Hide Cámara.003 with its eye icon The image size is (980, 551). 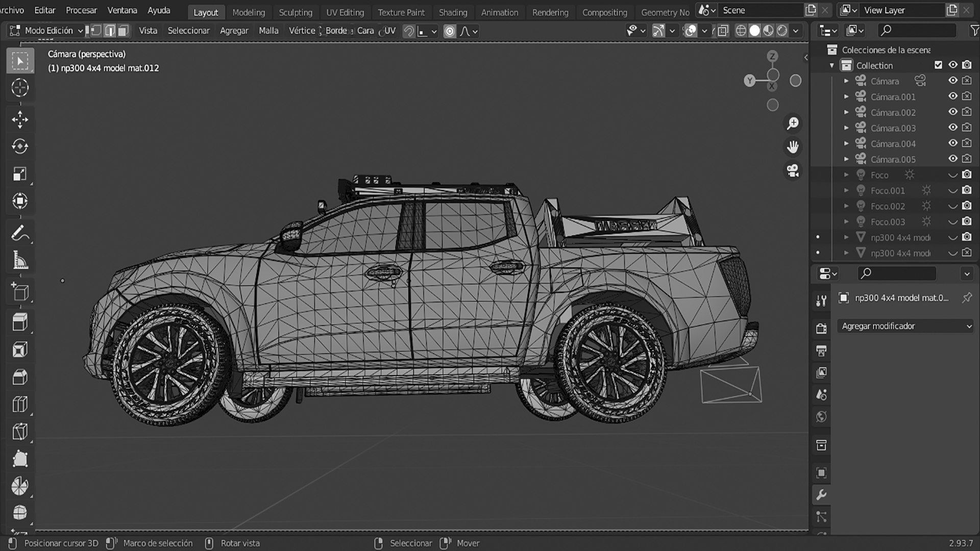tap(952, 128)
